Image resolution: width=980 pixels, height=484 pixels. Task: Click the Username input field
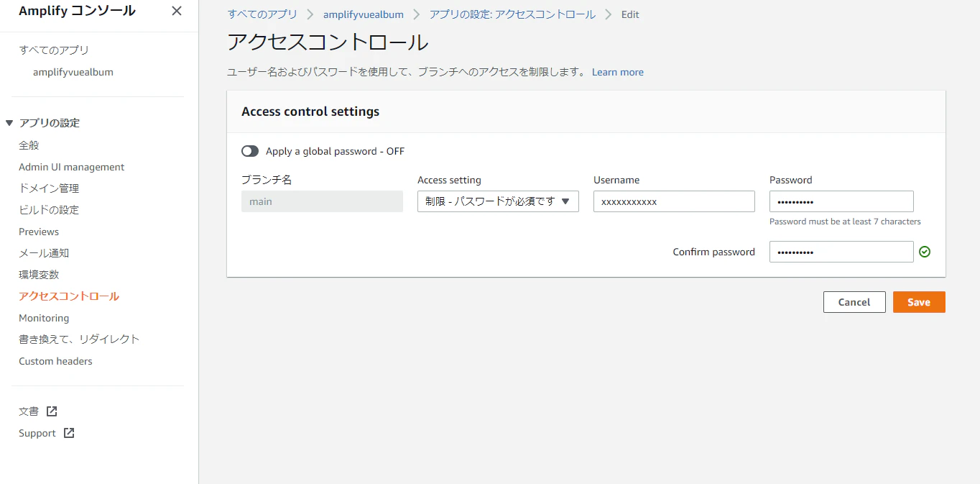click(674, 201)
